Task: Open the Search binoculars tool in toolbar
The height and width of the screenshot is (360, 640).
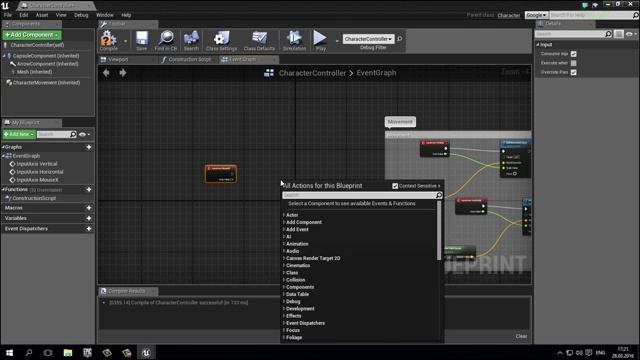Action: 191,40
